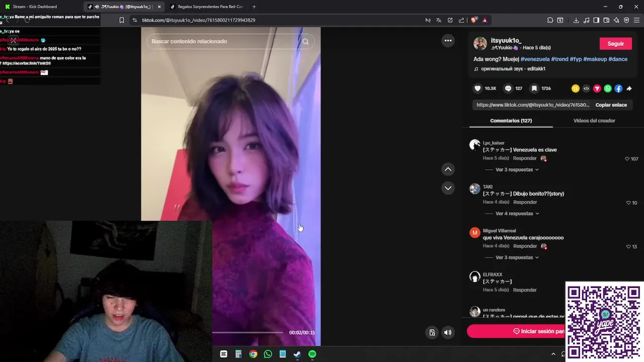Open comments via the speech bubble icon
The height and width of the screenshot is (362, 644).
(508, 88)
